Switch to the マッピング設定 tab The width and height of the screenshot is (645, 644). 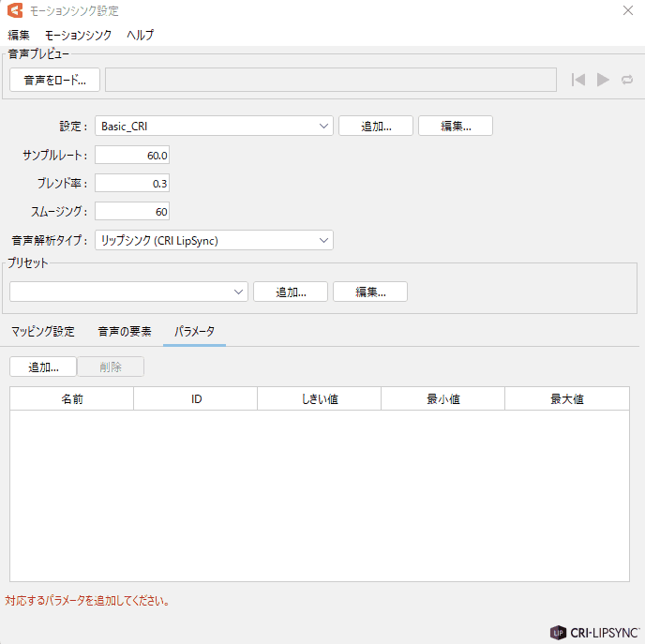coord(42,332)
